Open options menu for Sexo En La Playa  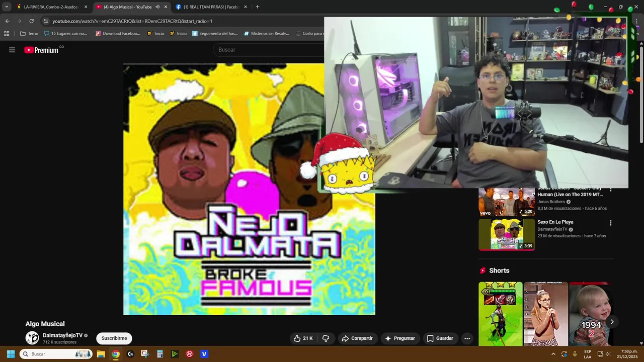[611, 223]
